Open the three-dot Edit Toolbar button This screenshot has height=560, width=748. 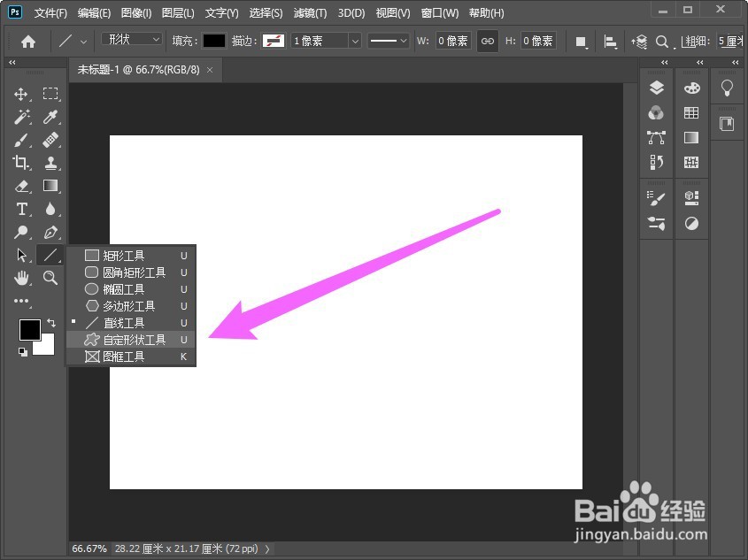pyautogui.click(x=21, y=301)
